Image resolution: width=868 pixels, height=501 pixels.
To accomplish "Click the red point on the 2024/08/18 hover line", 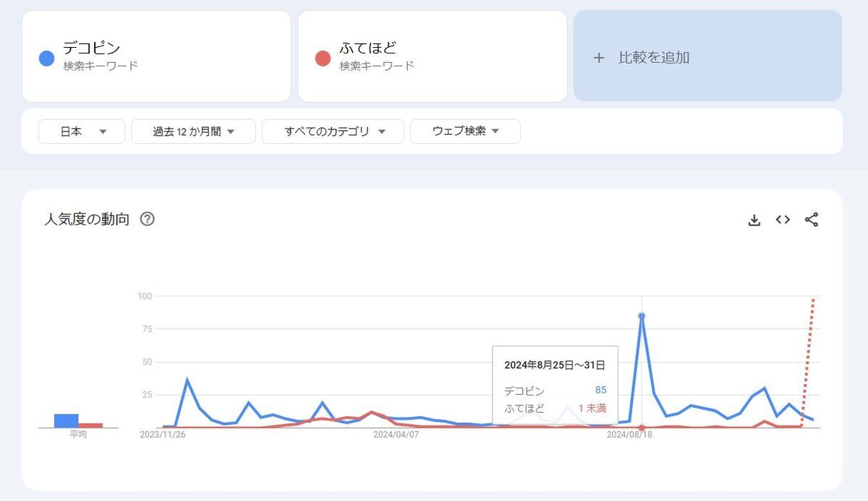I will [642, 427].
